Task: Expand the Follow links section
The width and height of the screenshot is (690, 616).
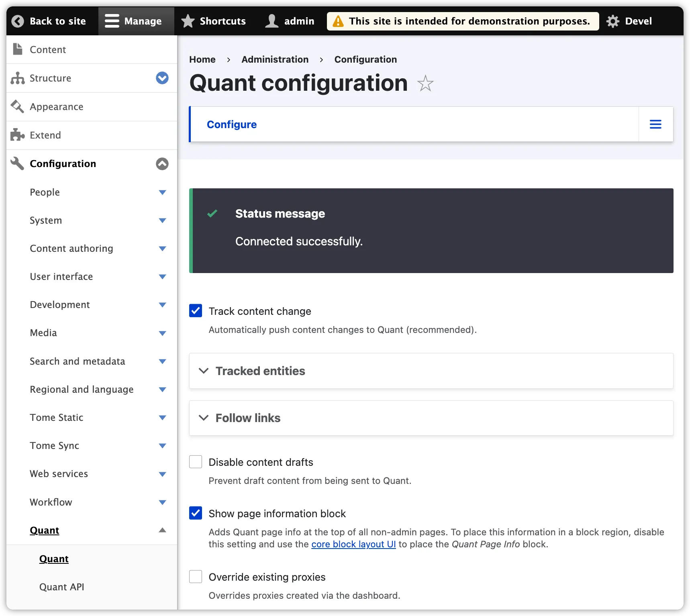Action: tap(248, 418)
